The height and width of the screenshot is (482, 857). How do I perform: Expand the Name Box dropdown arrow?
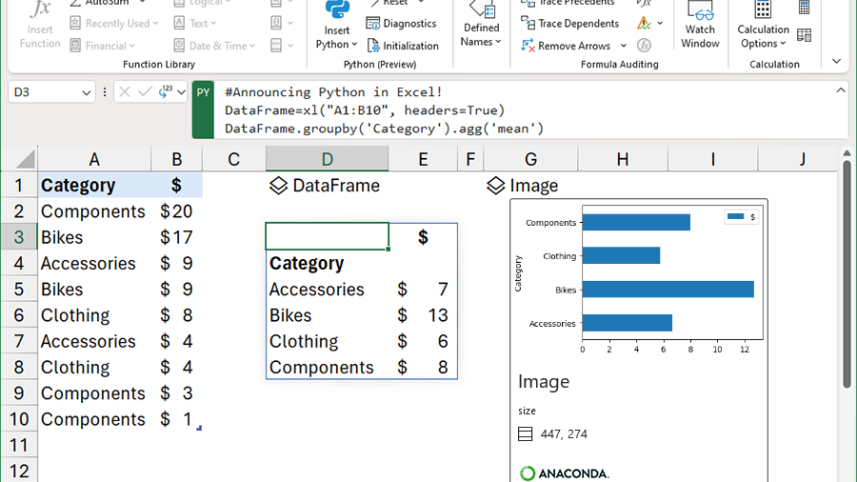pos(85,93)
